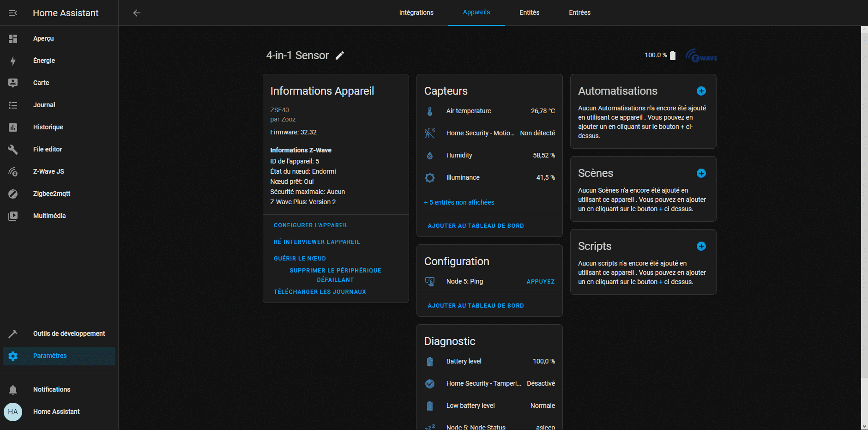Screen dimensions: 868x430
Task: Open Illuminance value 41,5 %
Action: [x=546, y=177]
